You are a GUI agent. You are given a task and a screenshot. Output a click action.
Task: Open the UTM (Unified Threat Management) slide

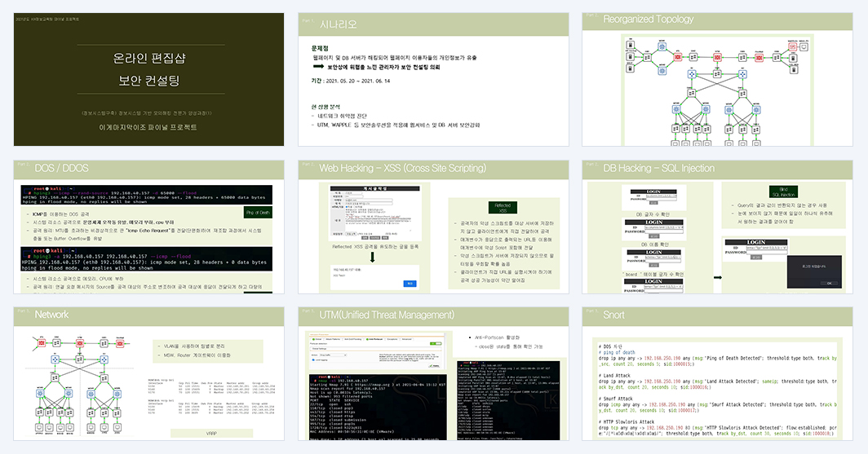pos(433,374)
